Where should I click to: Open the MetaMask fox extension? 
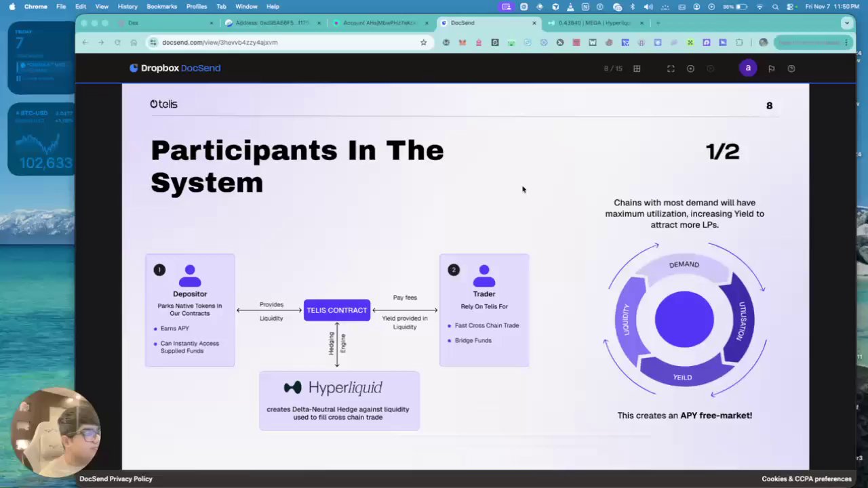[x=462, y=42]
